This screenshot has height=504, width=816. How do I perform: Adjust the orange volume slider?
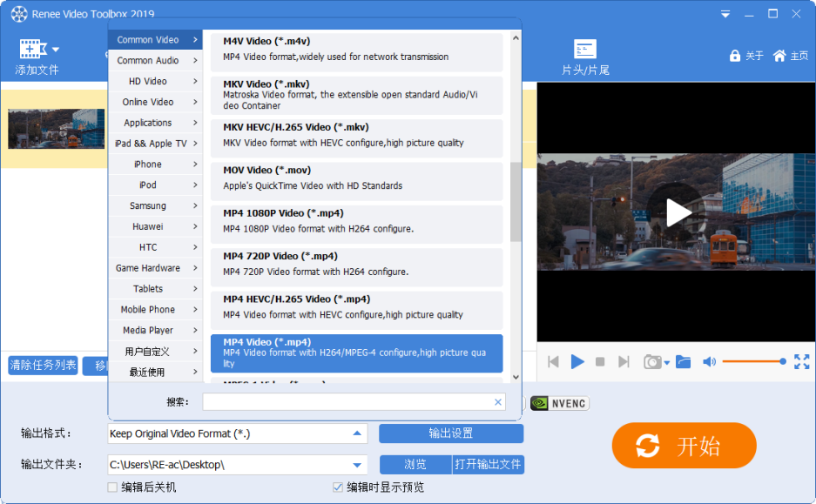[x=754, y=361]
